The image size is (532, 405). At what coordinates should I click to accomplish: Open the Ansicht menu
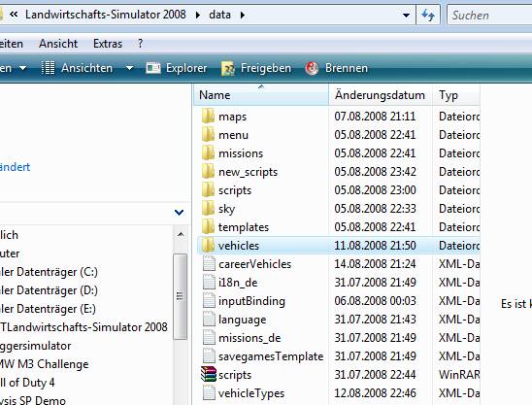point(58,44)
